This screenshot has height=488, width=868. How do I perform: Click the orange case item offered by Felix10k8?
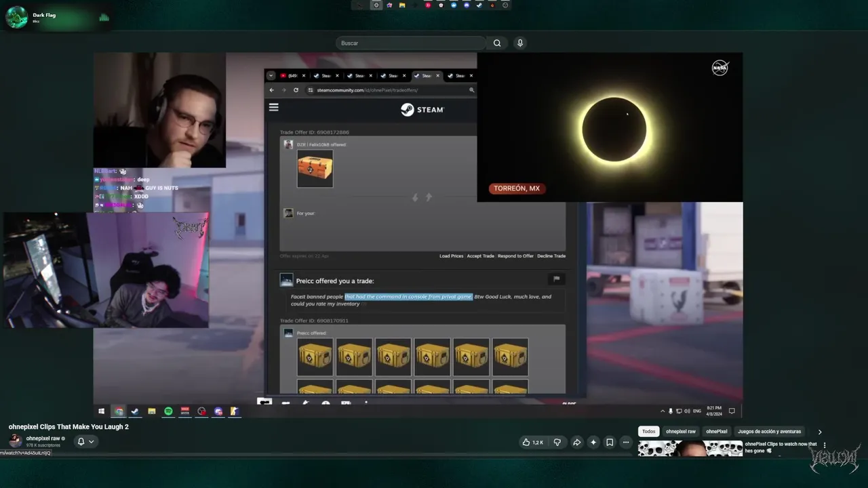click(315, 169)
